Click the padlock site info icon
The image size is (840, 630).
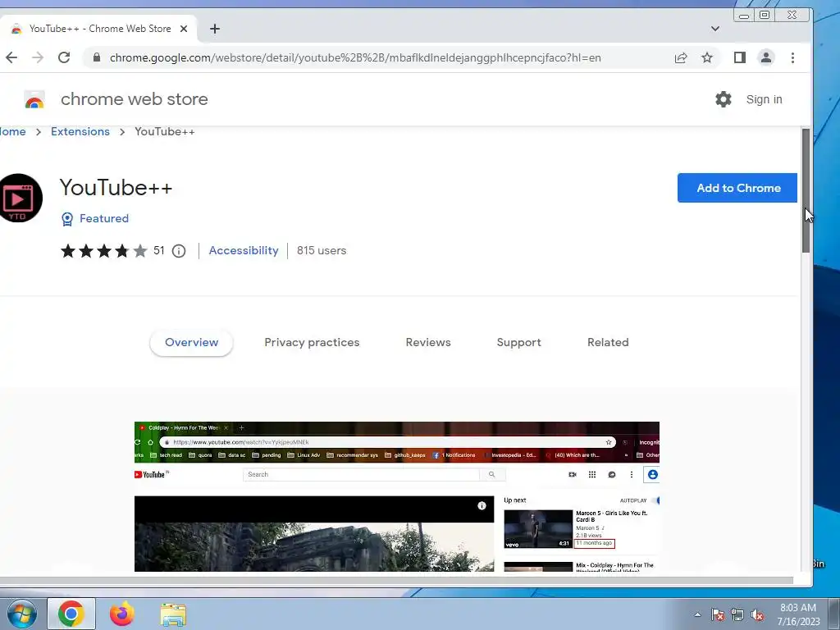pos(97,57)
